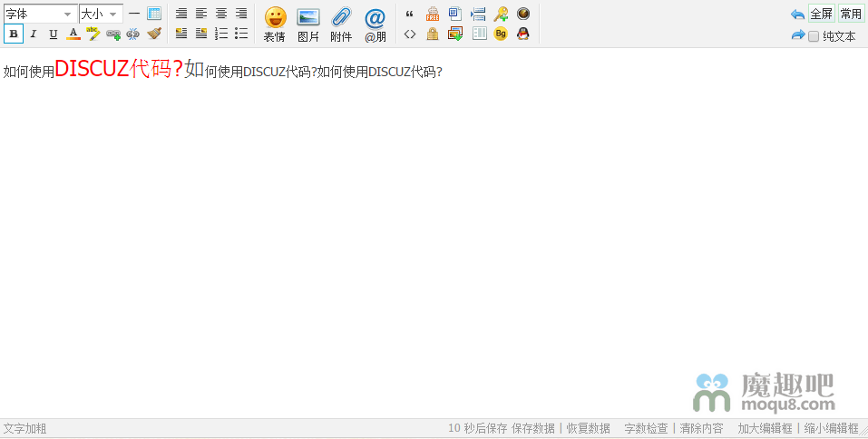
Task: Apply underline formatting
Action: pos(54,34)
